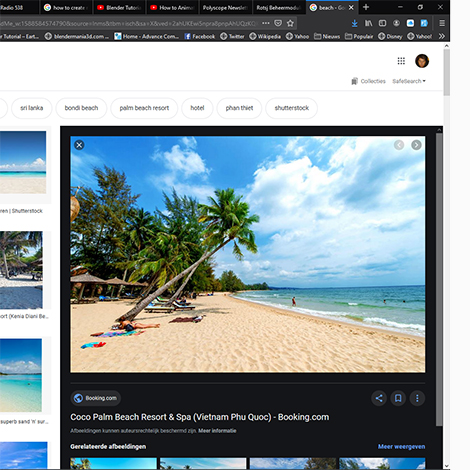470x470 pixels.
Task: Go to next image with right arrow
Action: pyautogui.click(x=416, y=145)
